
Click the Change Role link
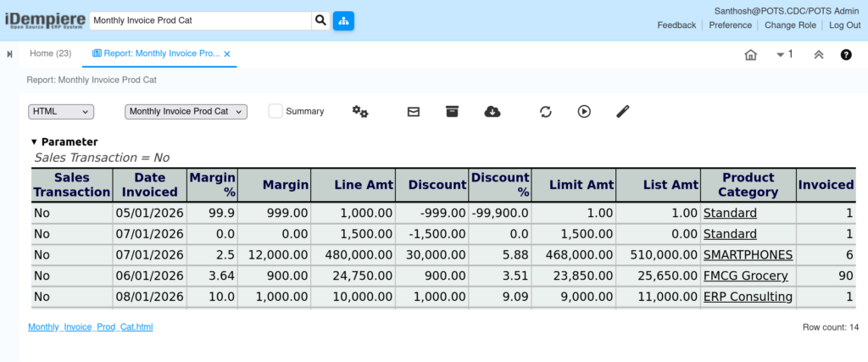(790, 25)
